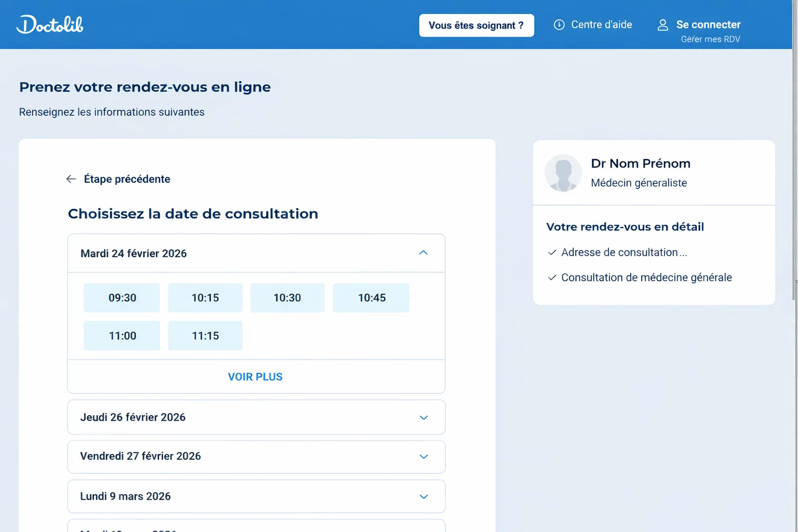Image resolution: width=798 pixels, height=532 pixels.
Task: Click the user profile icon
Action: pos(663,25)
